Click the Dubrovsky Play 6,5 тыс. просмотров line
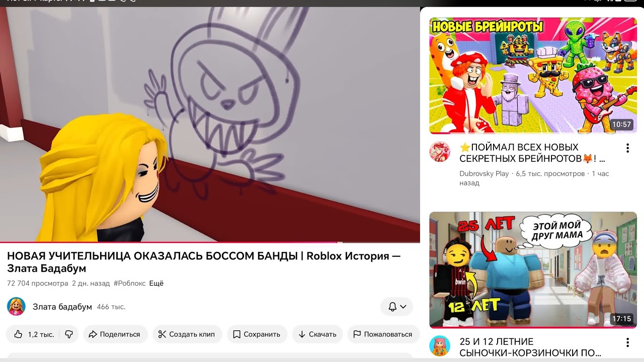Viewport: 644px width, 362px height. [534, 178]
